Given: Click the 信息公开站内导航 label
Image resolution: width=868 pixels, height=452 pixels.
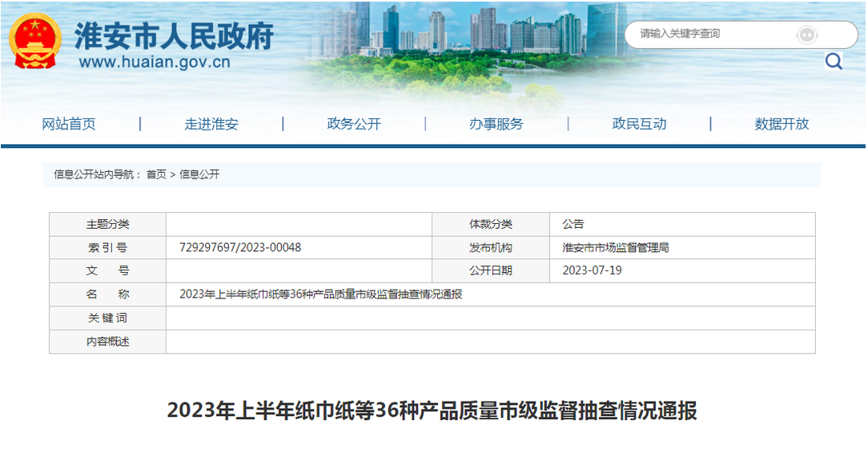Looking at the screenshot, I should (96, 174).
